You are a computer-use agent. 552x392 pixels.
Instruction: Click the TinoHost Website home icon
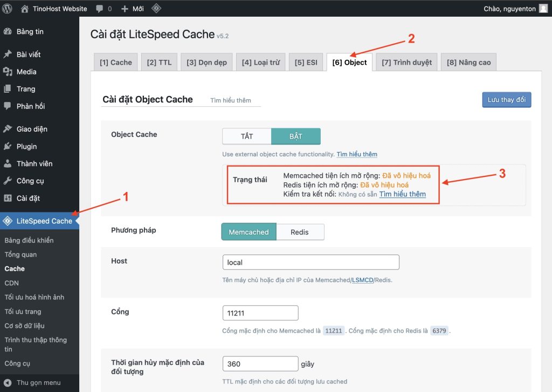coord(25,9)
